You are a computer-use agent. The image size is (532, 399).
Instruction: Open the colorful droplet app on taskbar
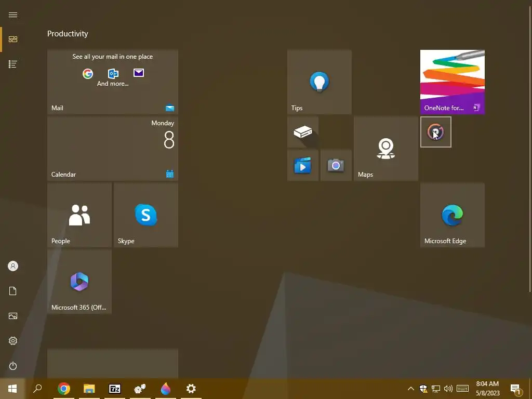pos(166,389)
